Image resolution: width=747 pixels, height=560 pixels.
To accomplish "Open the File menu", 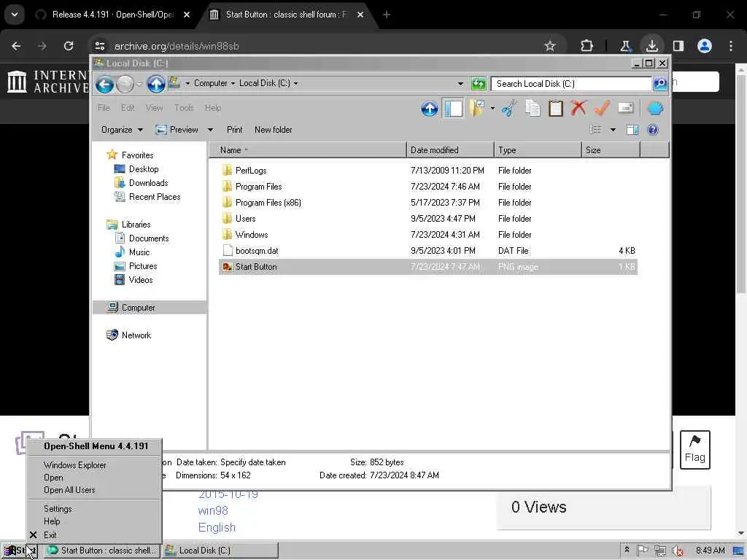I will [x=104, y=108].
